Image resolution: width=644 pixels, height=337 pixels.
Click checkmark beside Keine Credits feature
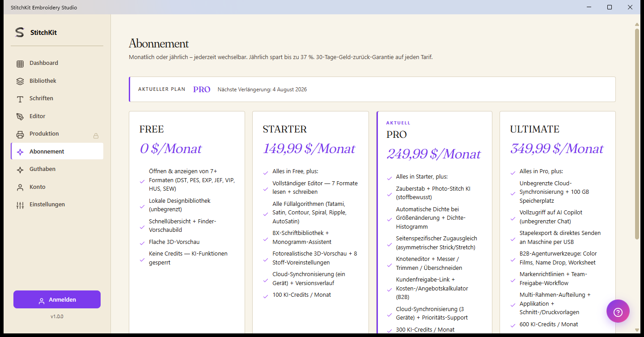click(x=142, y=259)
